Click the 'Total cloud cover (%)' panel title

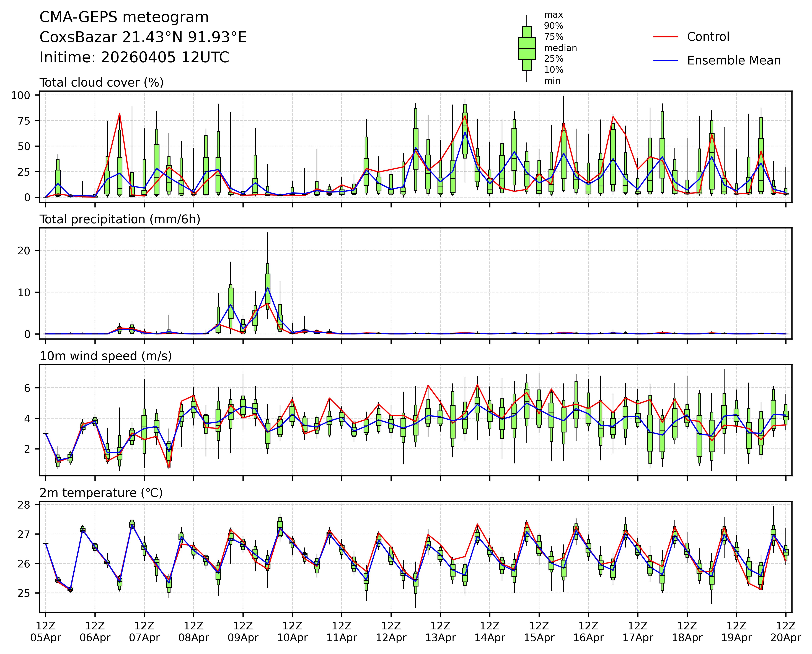point(101,82)
